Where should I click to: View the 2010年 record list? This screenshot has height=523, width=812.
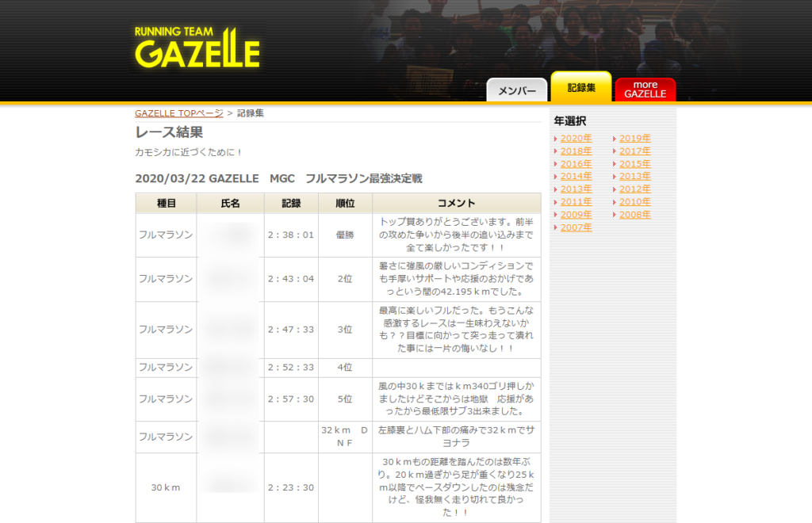click(634, 201)
